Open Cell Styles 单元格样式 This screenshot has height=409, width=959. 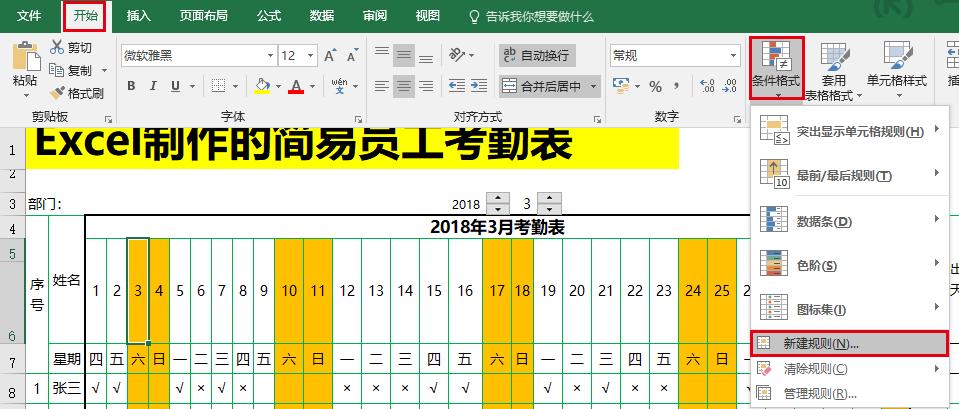click(x=897, y=68)
